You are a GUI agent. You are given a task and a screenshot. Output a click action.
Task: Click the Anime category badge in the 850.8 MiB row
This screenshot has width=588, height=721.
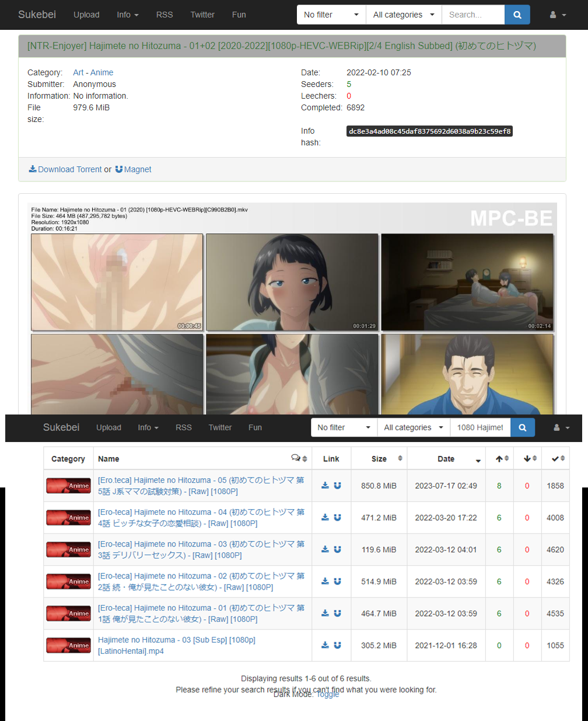(x=68, y=486)
